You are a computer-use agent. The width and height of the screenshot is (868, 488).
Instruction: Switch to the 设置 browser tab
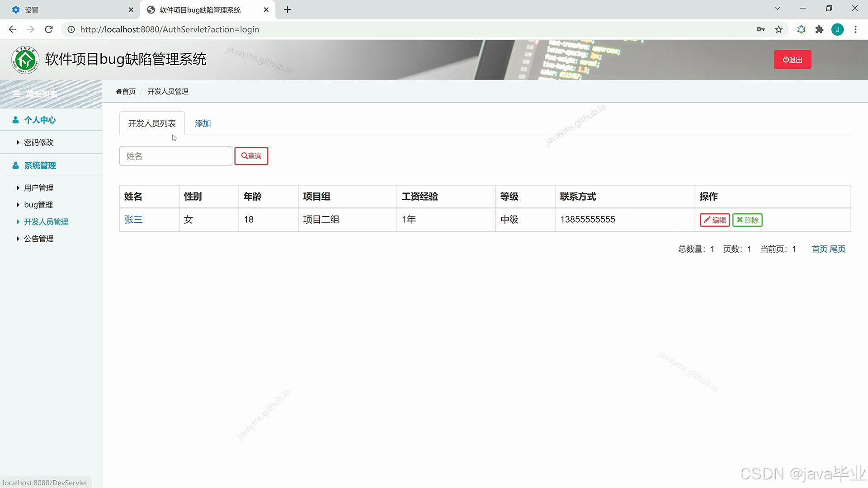pos(70,9)
